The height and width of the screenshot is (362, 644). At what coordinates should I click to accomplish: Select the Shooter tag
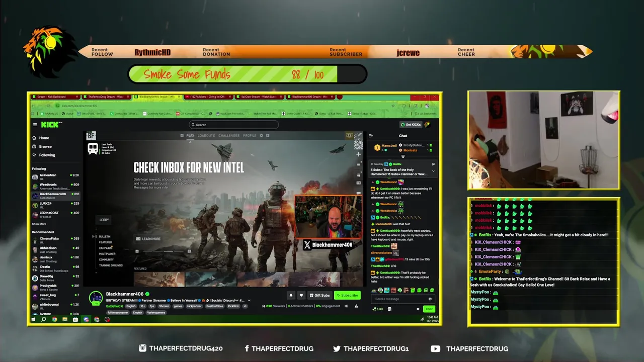pyautogui.click(x=164, y=306)
